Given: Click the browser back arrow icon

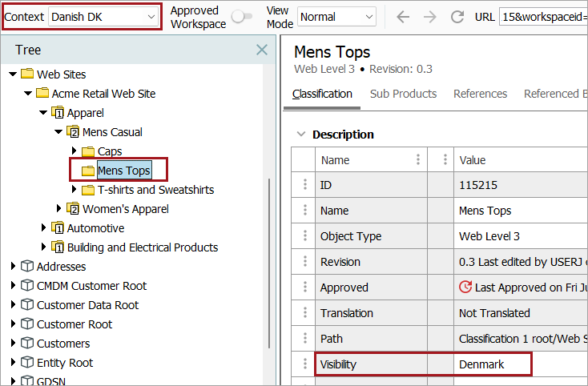Looking at the screenshot, I should [x=403, y=17].
